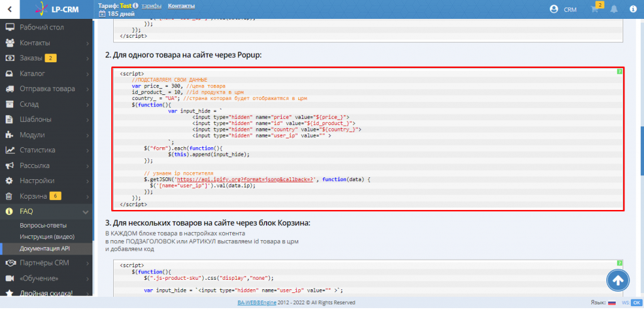This screenshot has height=310, width=644.
Task: Open Вопросы-ответы submenu item
Action: (x=43, y=225)
